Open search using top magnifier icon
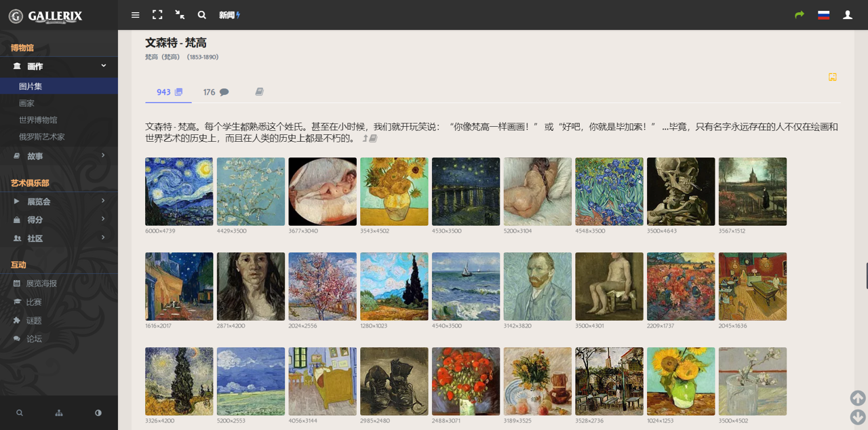 point(202,15)
